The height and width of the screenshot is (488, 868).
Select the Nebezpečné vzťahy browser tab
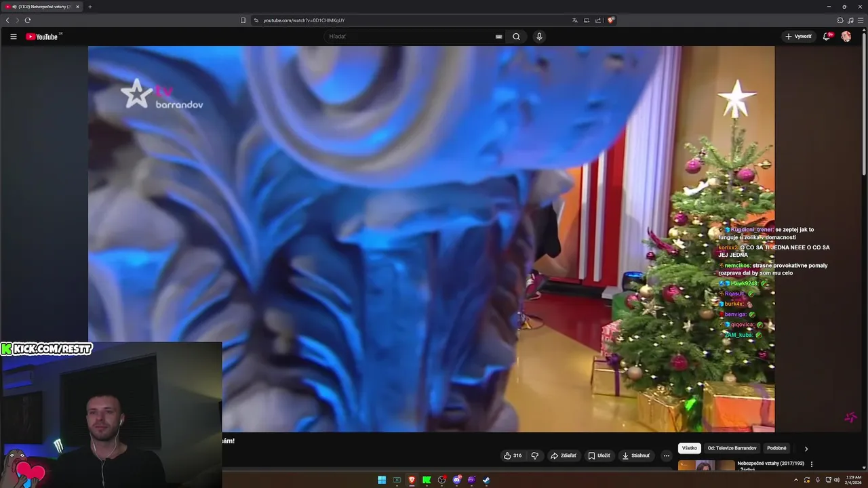[42, 7]
